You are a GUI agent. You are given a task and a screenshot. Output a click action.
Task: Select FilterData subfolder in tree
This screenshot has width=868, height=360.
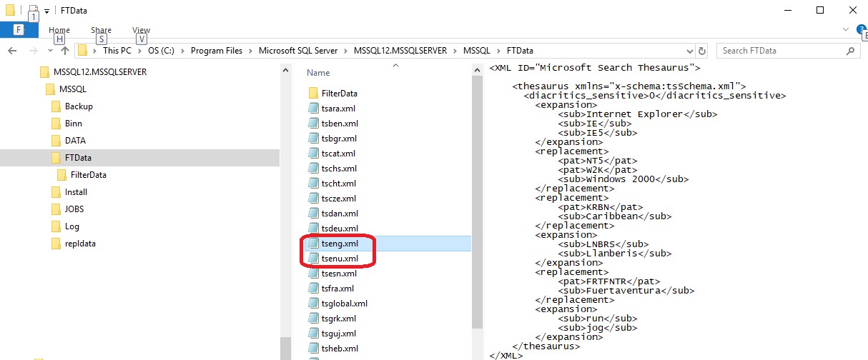[x=89, y=175]
